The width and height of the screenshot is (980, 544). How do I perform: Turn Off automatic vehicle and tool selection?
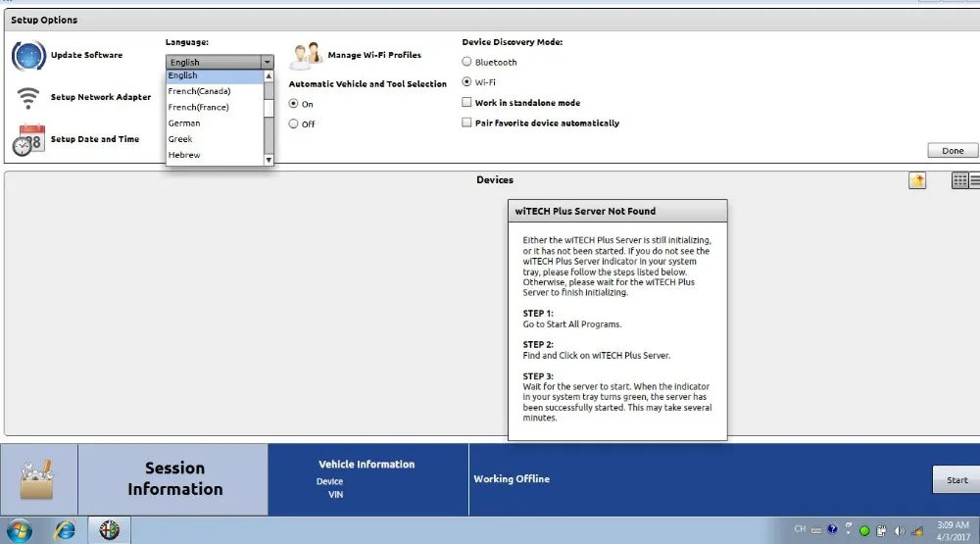293,124
